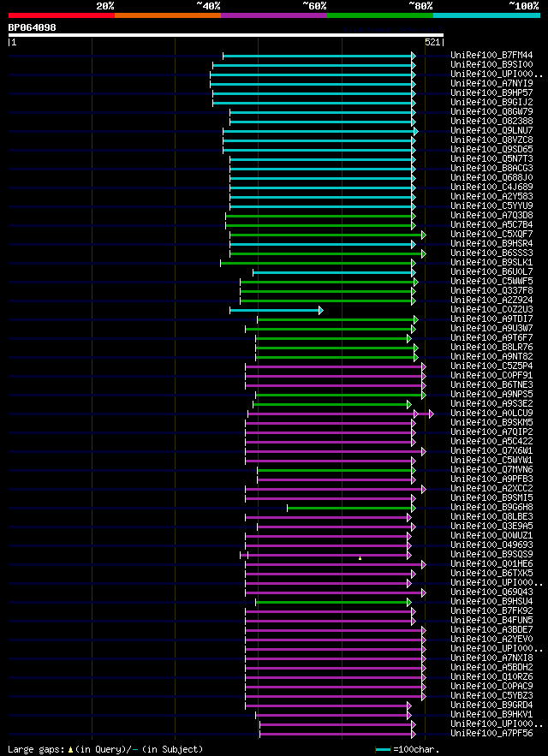Click the green alignment bar for B9HSU4

coord(331,602)
